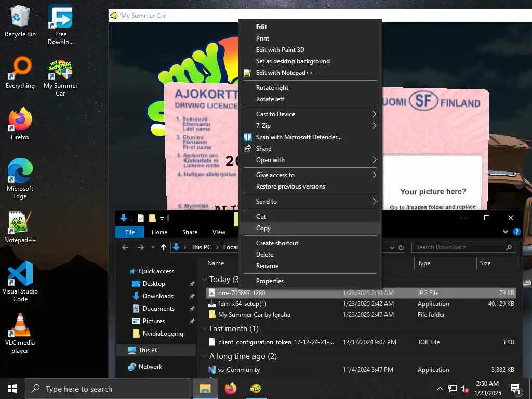Go back in File Explorer
The image size is (532, 399).
[x=125, y=247]
